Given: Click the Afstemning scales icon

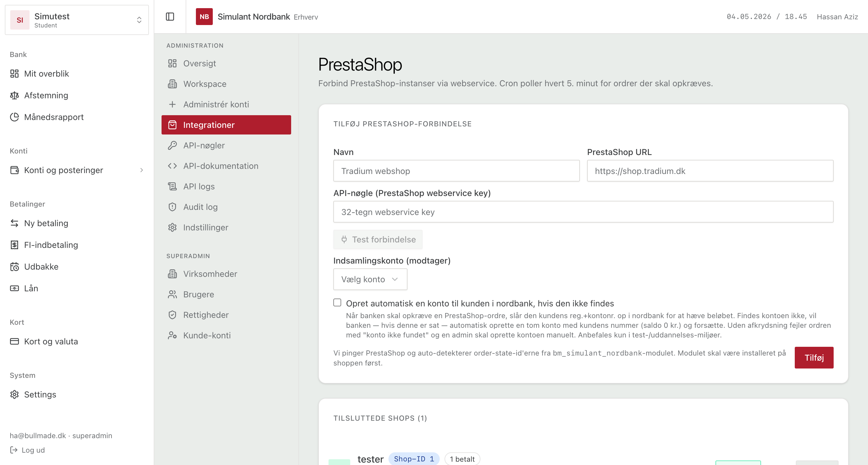Looking at the screenshot, I should click(x=14, y=95).
